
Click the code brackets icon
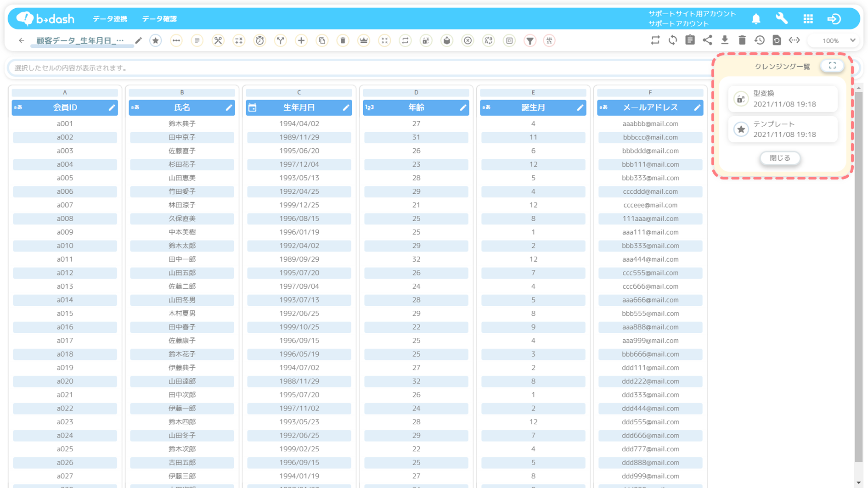pyautogui.click(x=794, y=40)
